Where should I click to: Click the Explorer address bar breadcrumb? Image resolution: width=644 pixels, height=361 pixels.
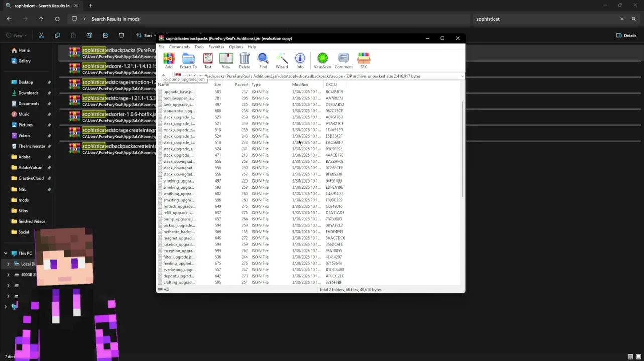coord(115,19)
